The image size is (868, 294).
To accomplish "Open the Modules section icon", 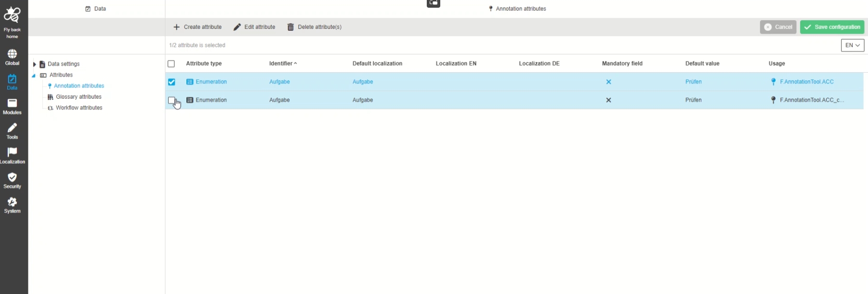I will [x=12, y=103].
